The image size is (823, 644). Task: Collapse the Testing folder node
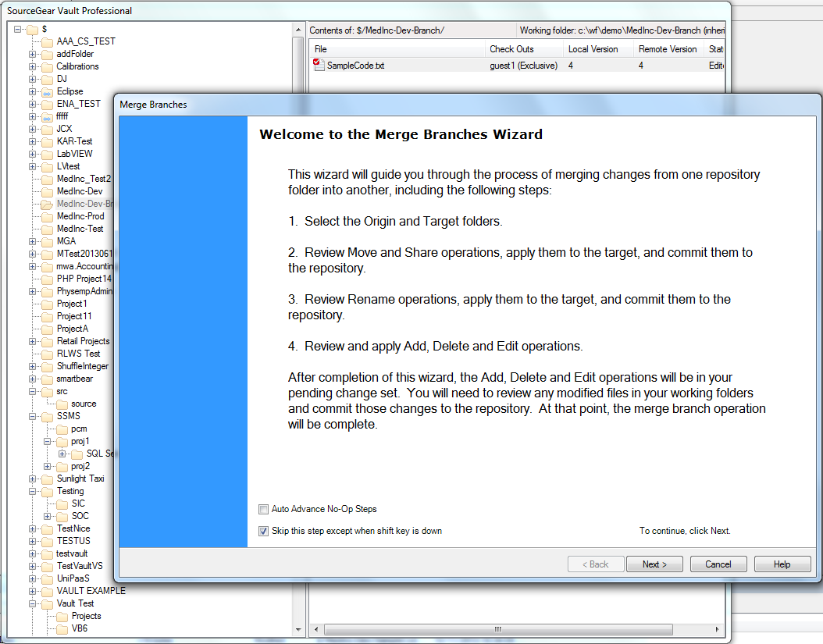[33, 491]
